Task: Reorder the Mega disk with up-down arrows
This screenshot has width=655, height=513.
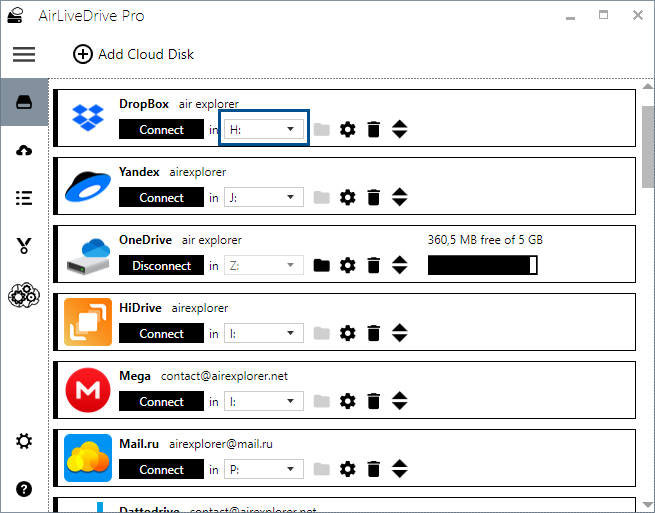Action: point(400,401)
